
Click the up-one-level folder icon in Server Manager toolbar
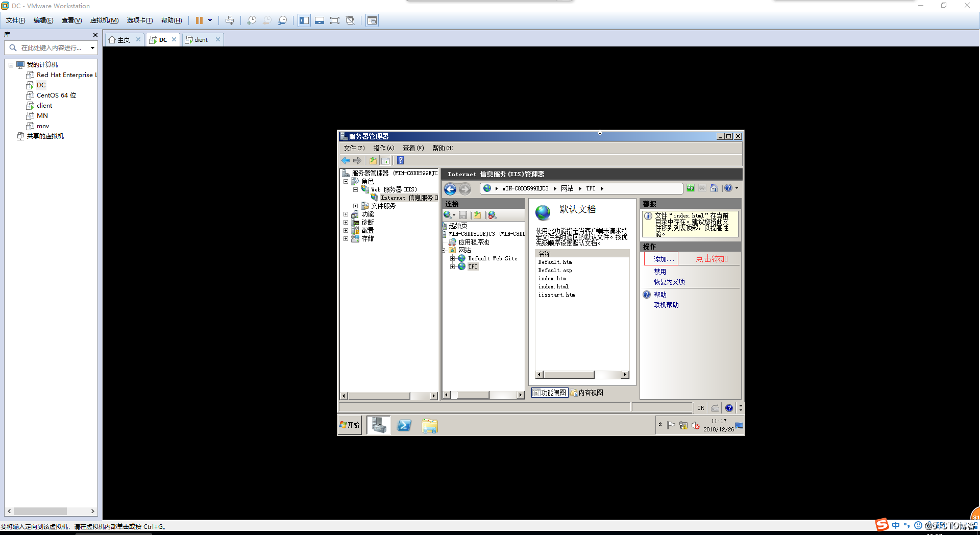(373, 160)
